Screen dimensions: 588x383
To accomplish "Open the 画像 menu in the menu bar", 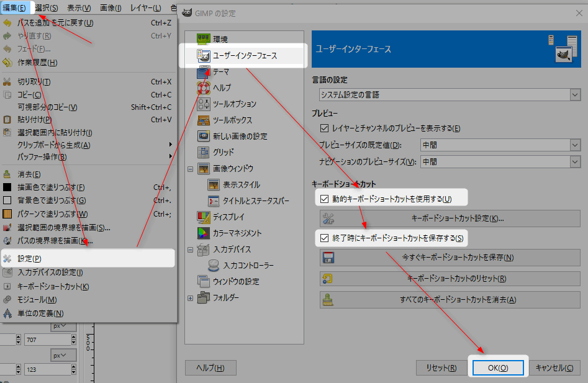I will click(111, 7).
